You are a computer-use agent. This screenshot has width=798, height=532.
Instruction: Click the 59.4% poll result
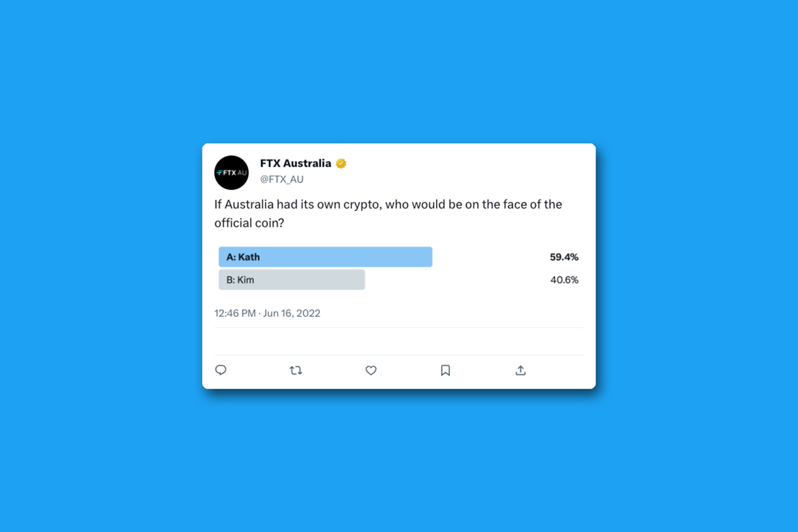[x=564, y=257]
